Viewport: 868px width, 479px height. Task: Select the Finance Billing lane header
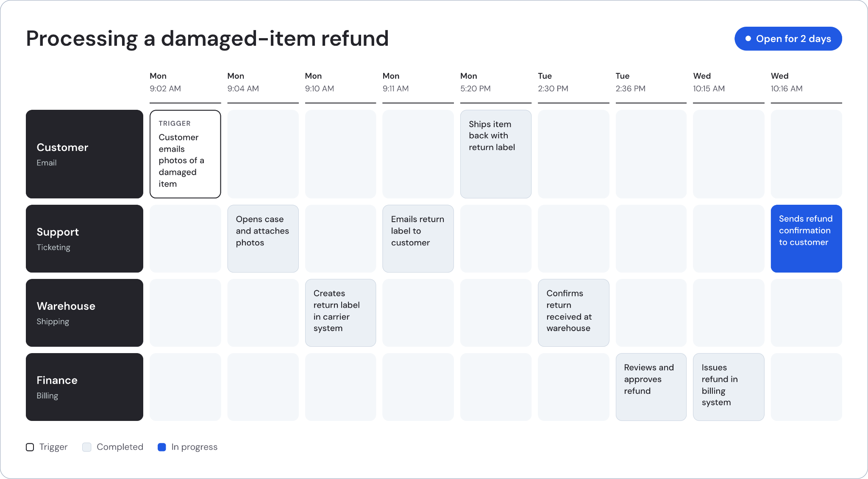(x=84, y=387)
